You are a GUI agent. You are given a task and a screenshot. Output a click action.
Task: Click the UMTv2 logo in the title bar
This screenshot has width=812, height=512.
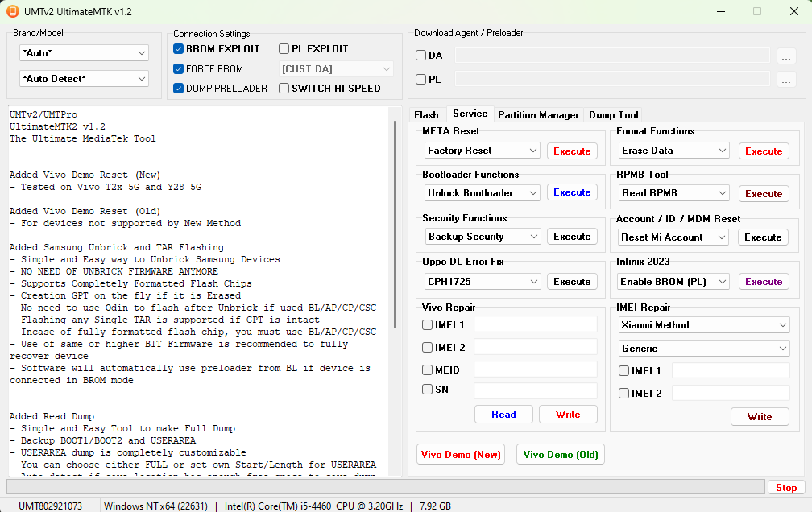coord(12,11)
